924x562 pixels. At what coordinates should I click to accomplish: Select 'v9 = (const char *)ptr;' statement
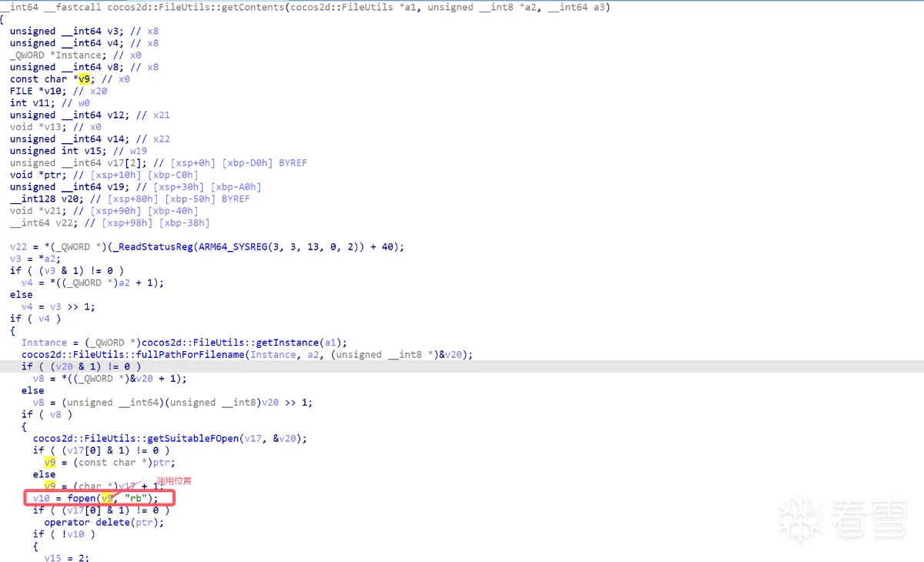pyautogui.click(x=110, y=463)
